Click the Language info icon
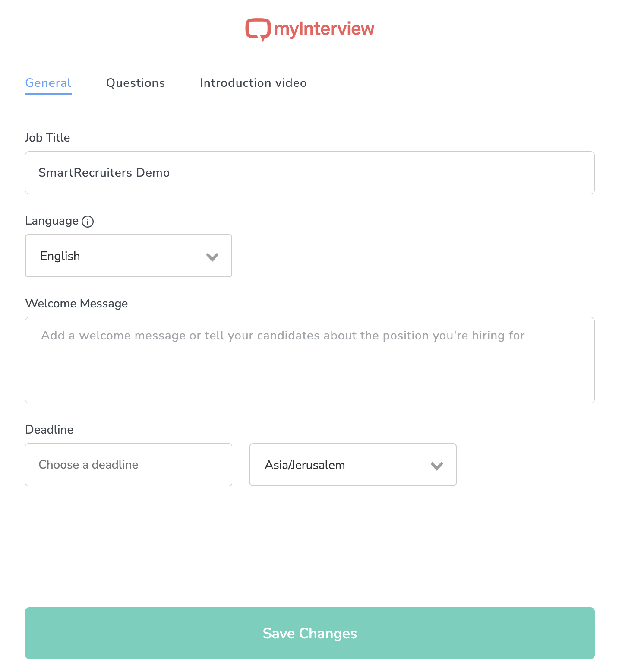619x672 pixels. pyautogui.click(x=88, y=222)
